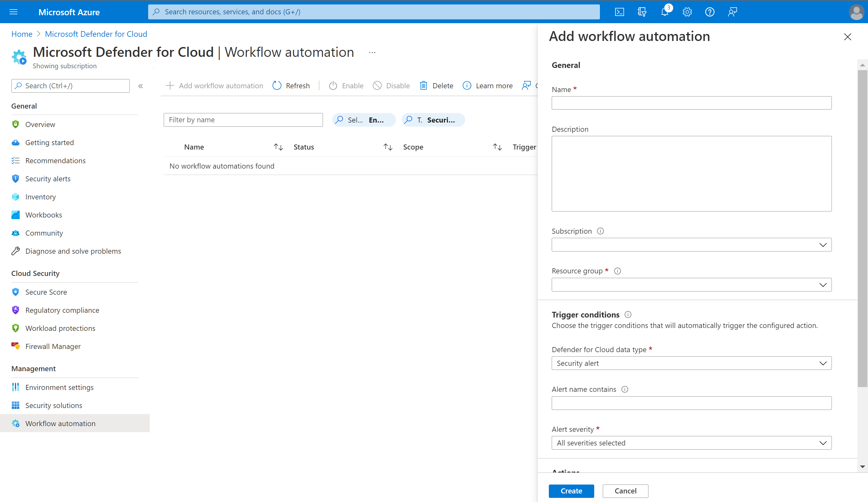The height and width of the screenshot is (502, 868).
Task: Open the Feedback icon in top bar
Action: 732,12
